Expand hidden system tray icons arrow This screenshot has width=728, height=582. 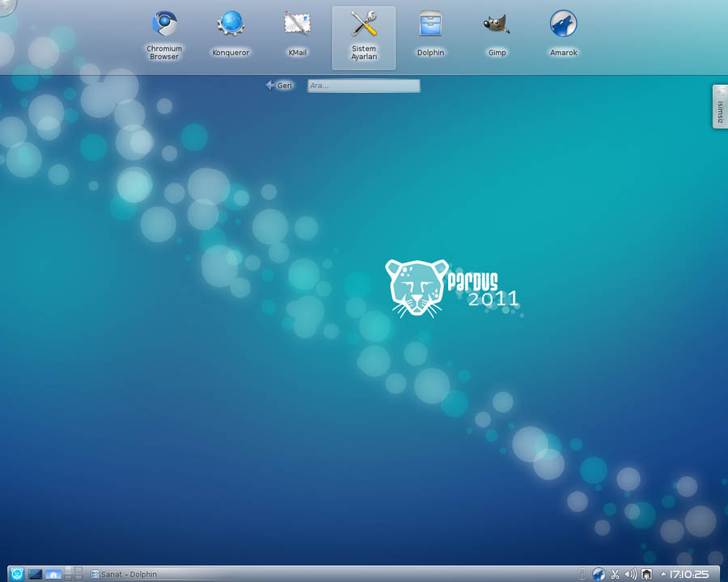click(663, 574)
